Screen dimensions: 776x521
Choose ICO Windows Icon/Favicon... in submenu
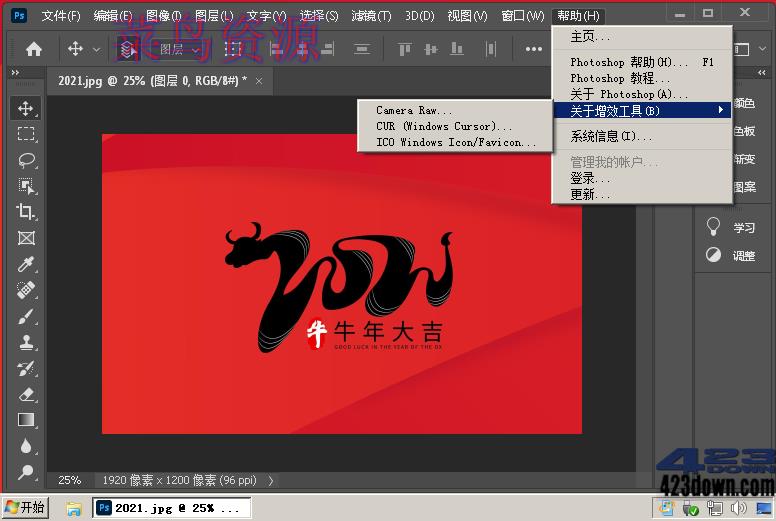[454, 142]
